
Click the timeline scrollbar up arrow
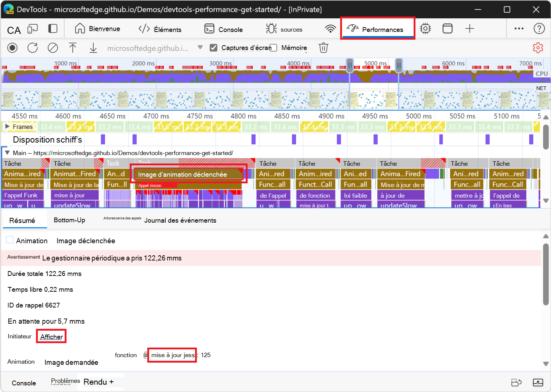click(x=546, y=118)
